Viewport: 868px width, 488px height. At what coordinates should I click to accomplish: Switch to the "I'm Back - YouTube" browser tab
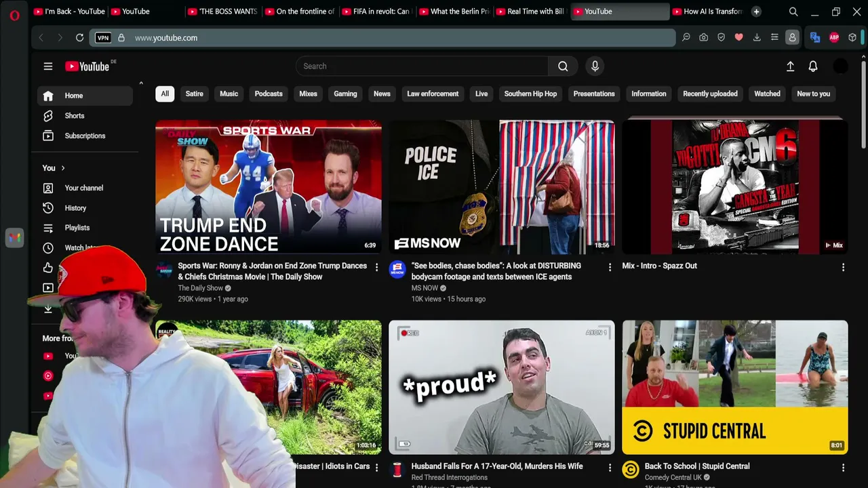[69, 12]
